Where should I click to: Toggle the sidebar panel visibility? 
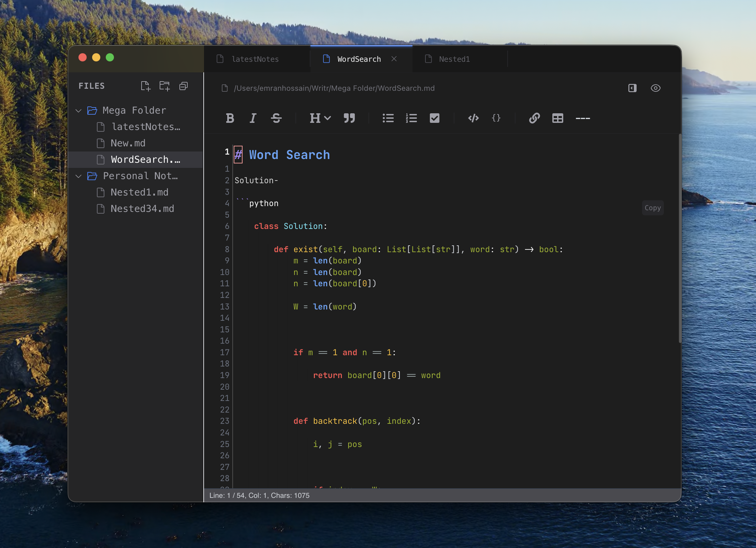point(632,88)
